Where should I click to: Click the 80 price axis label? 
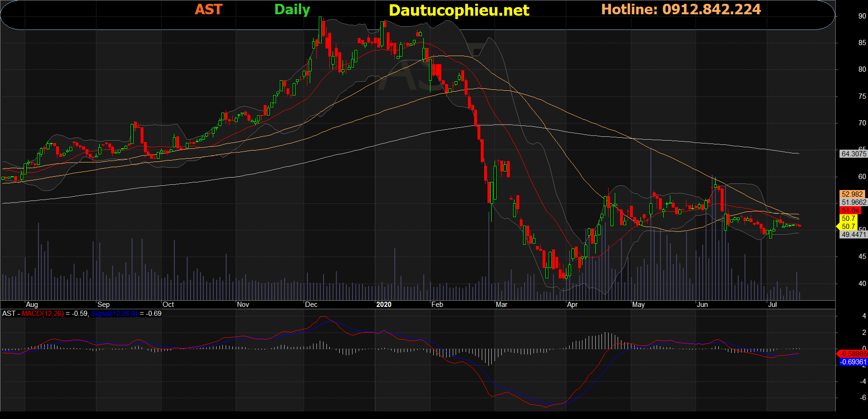pyautogui.click(x=862, y=69)
